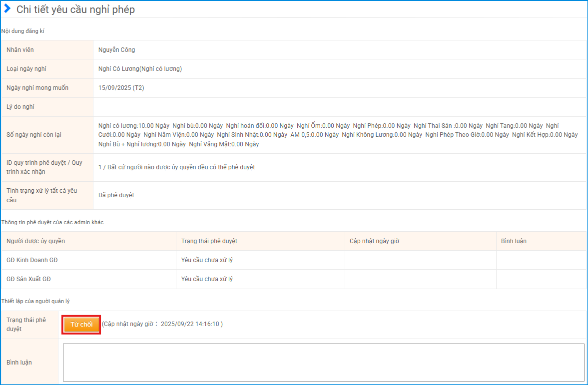Select the employee name "Nguyễn Công"
Viewport: 588px width, 385px height.
[x=117, y=50]
